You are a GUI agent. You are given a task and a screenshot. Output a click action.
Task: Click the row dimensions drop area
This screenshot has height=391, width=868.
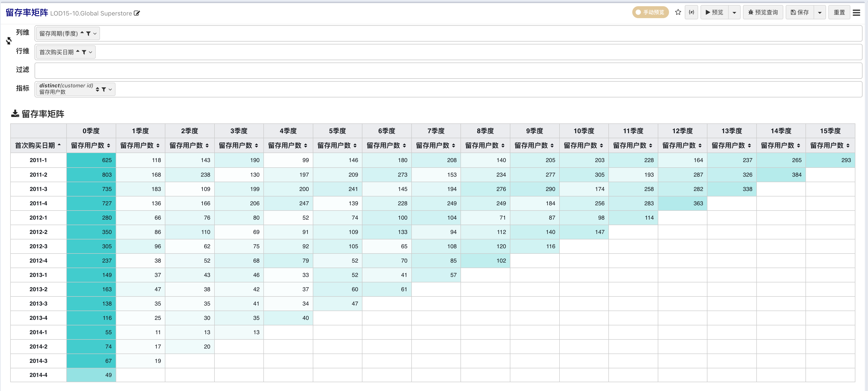[448, 52]
